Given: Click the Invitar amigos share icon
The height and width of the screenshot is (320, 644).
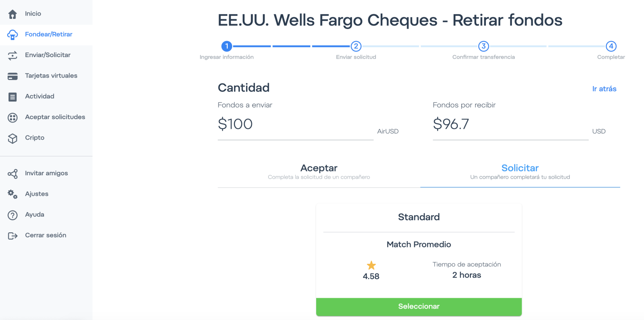Looking at the screenshot, I should click(13, 174).
